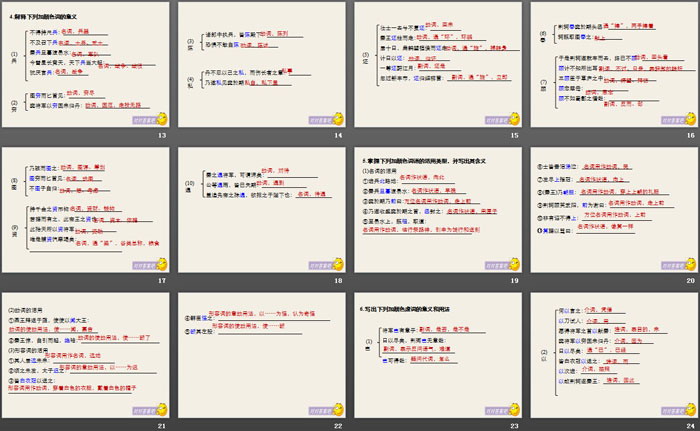Click the smiley face icon on slide 13
700x431 pixels.
point(162,119)
